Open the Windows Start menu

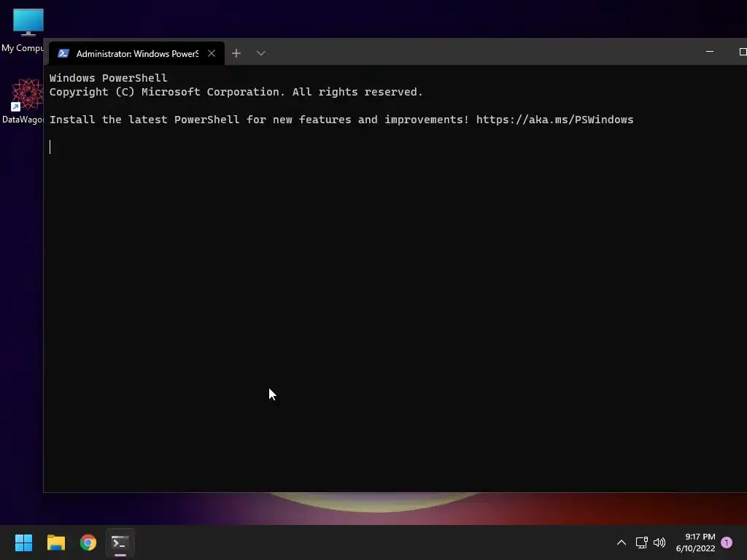(24, 542)
